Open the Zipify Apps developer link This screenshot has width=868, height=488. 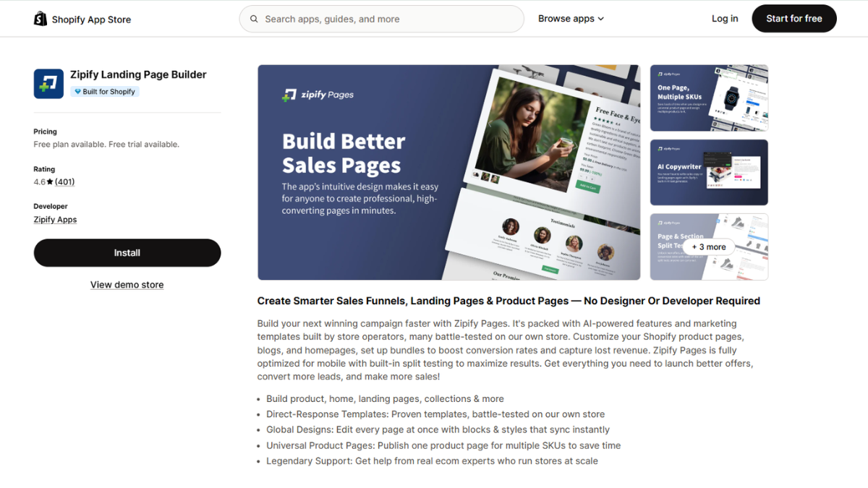pos(55,220)
